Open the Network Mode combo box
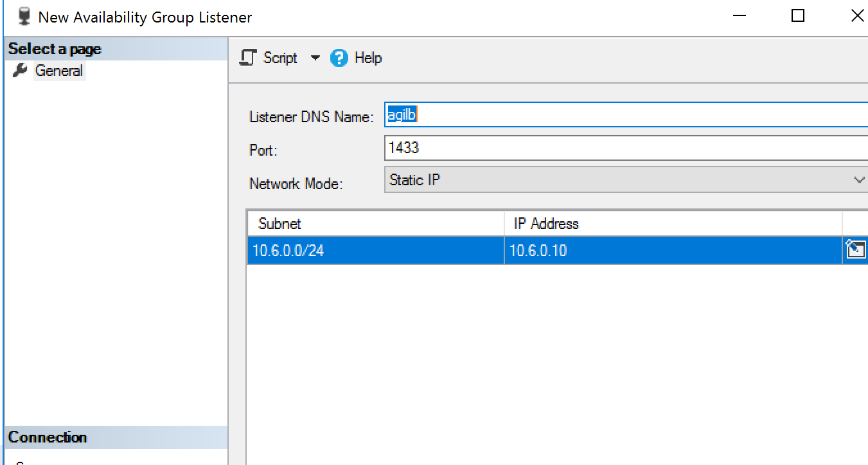 point(626,181)
